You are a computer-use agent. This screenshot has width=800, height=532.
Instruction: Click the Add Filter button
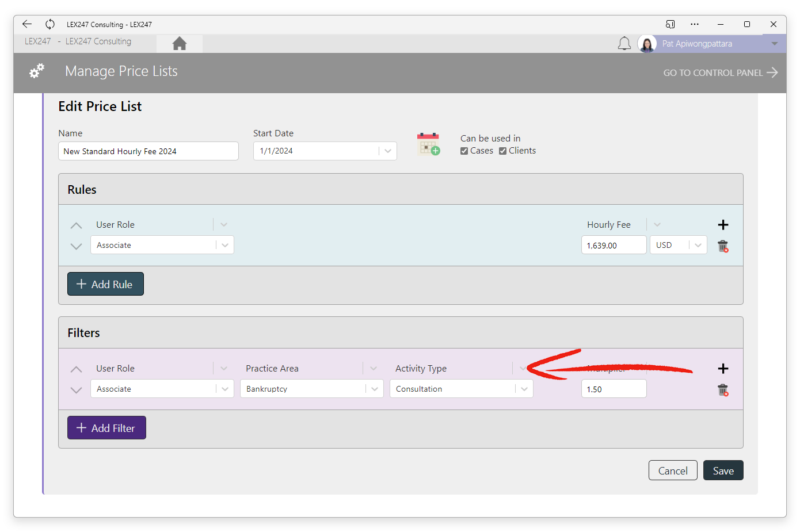click(106, 428)
